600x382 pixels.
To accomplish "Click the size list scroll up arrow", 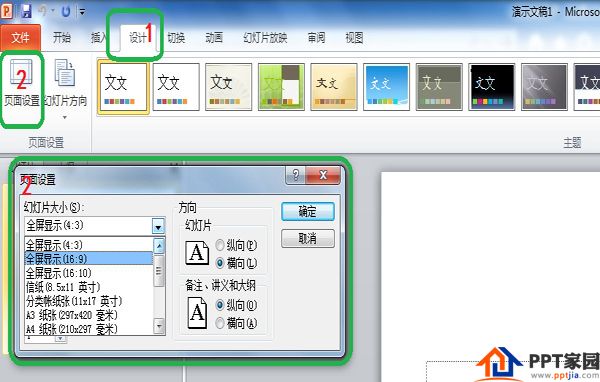I will click(x=159, y=245).
